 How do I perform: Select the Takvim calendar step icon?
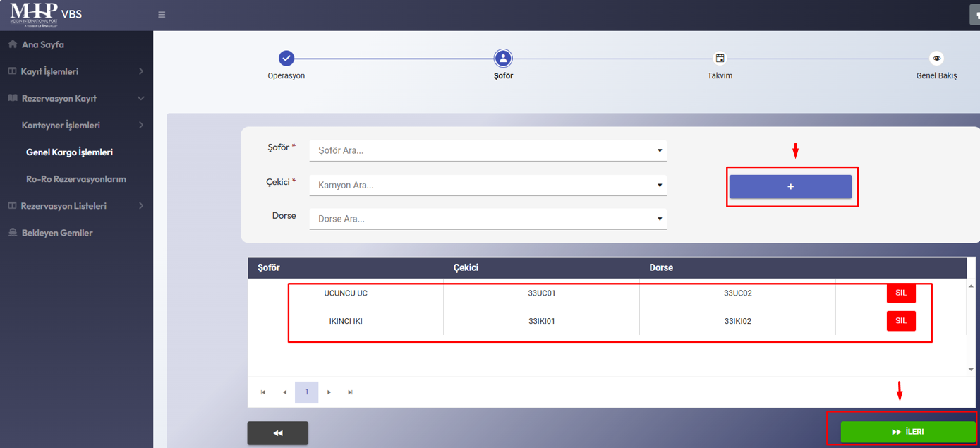point(720,59)
